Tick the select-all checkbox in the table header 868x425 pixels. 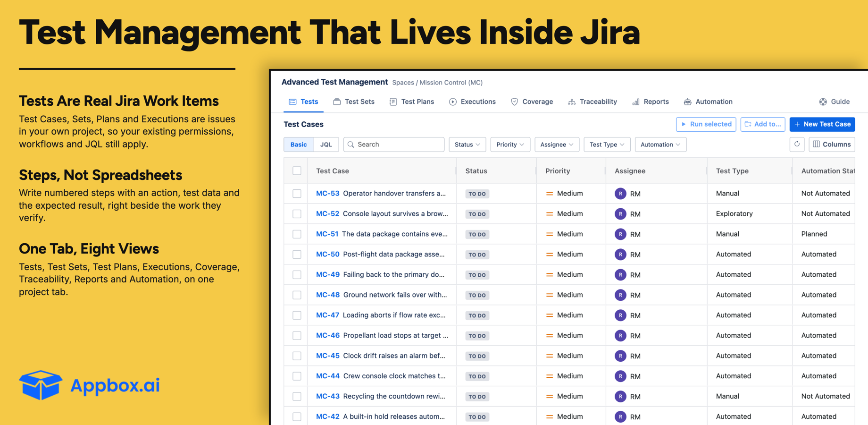coord(297,170)
